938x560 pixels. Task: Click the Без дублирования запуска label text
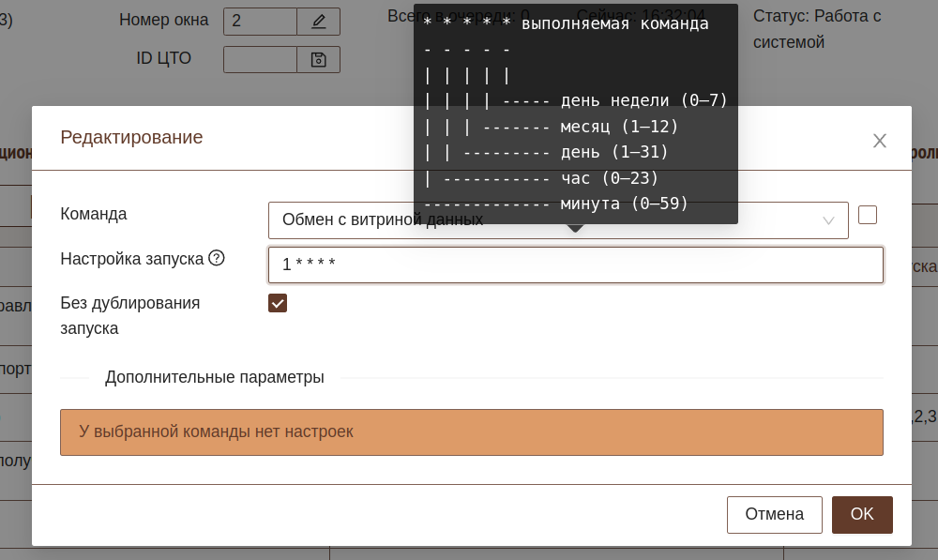129,315
